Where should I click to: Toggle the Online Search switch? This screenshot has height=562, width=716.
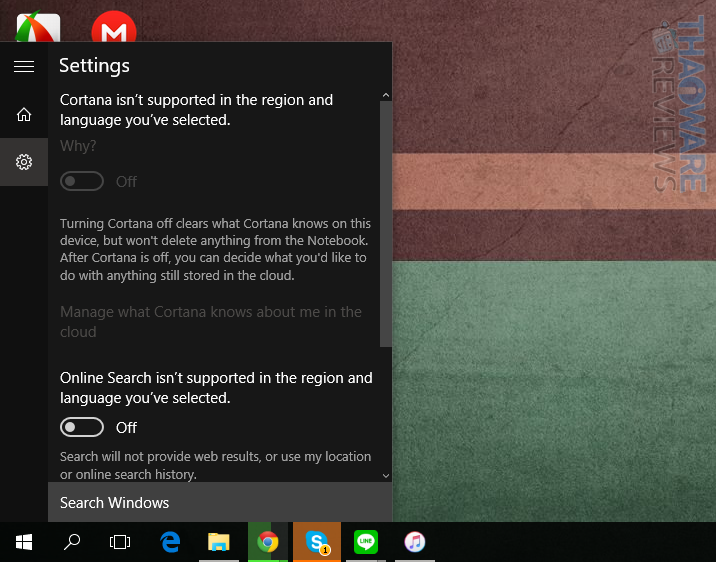click(x=82, y=427)
